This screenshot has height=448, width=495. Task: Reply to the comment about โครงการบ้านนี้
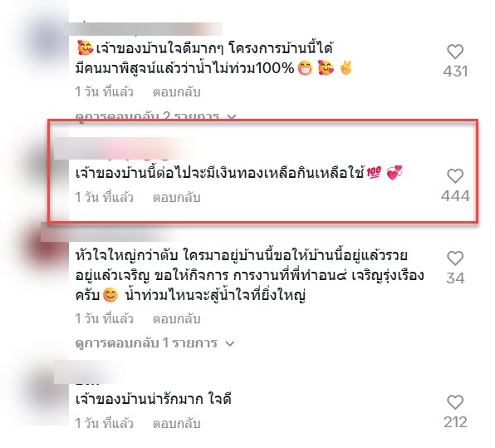tap(176, 92)
